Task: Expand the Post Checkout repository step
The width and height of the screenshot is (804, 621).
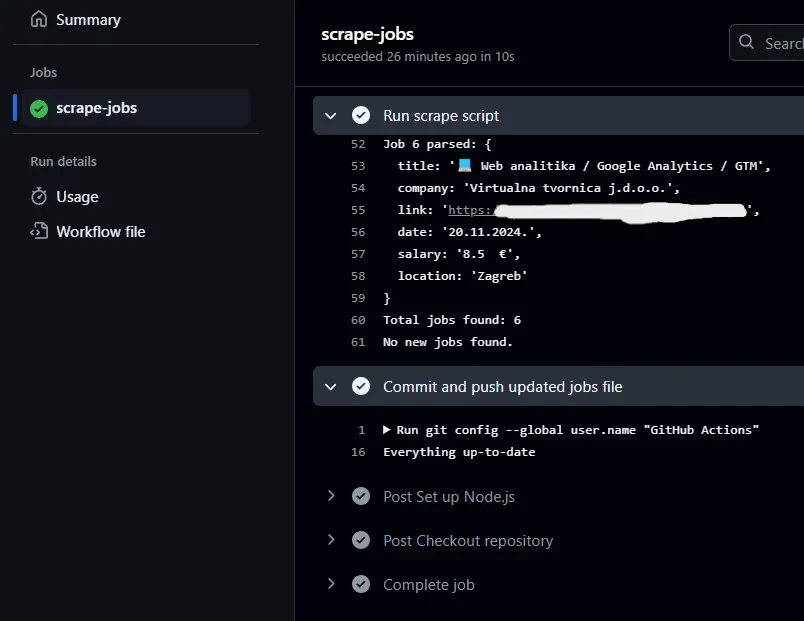Action: (x=331, y=541)
